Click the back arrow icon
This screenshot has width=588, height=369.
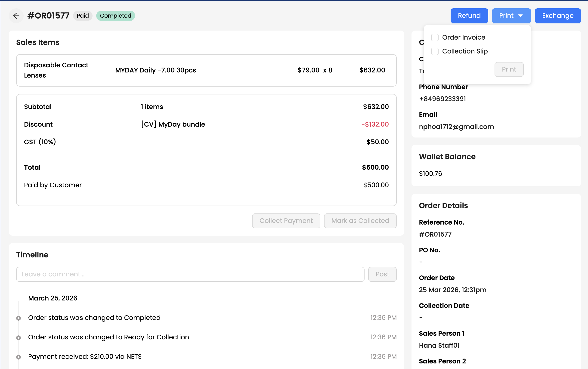pos(16,16)
